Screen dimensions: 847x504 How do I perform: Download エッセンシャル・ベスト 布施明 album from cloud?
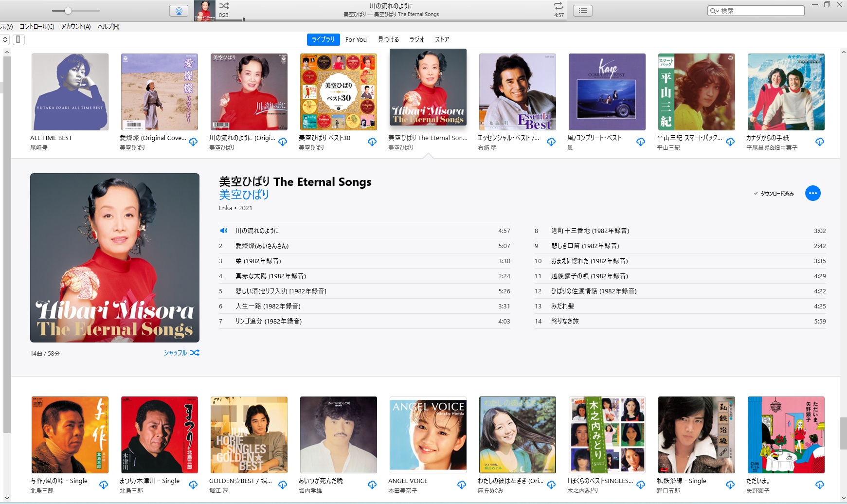click(551, 142)
